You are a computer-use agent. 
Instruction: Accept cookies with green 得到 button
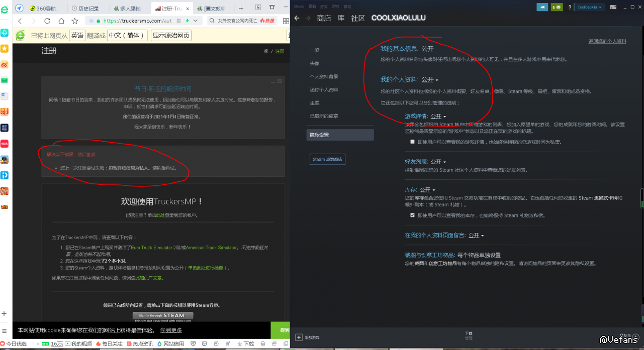click(x=280, y=329)
